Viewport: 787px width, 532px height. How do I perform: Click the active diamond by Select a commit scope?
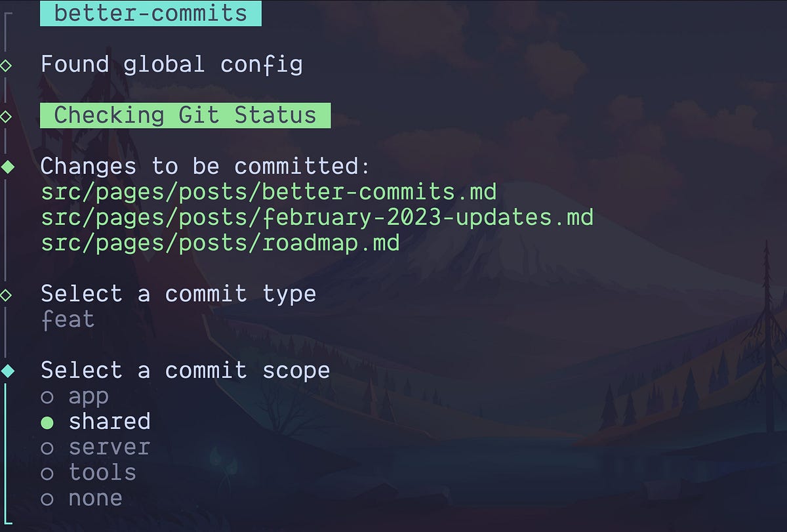7,371
